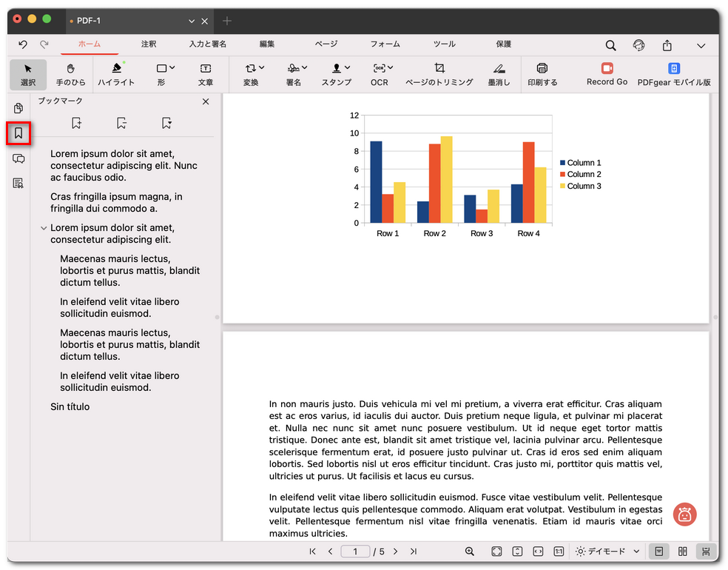Select the 墨消し redaction tool
Image resolution: width=728 pixels, height=570 pixels.
pos(499,74)
